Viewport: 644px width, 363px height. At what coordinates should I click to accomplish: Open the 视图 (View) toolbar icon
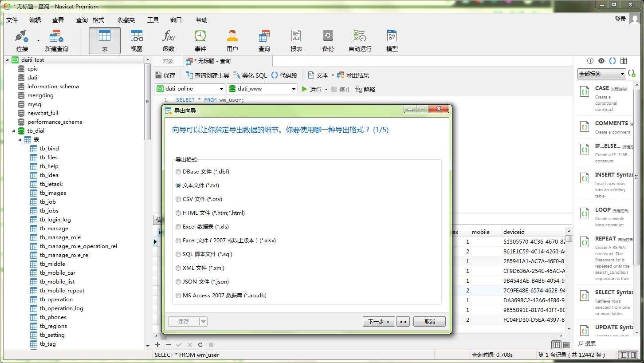[x=137, y=40]
